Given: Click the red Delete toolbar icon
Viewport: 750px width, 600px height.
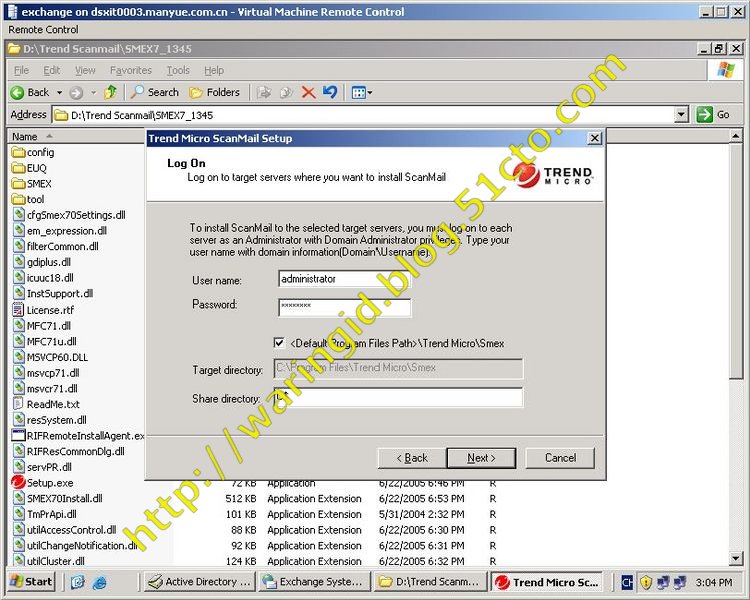Looking at the screenshot, I should [x=308, y=92].
